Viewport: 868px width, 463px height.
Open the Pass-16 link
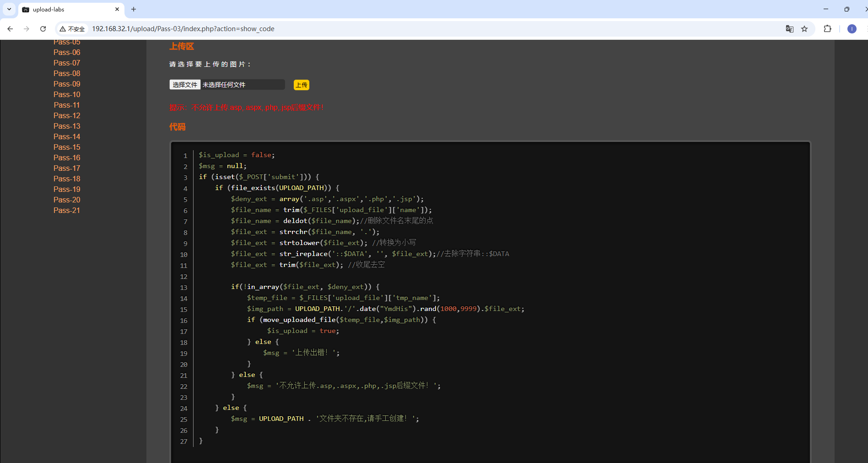pos(67,158)
